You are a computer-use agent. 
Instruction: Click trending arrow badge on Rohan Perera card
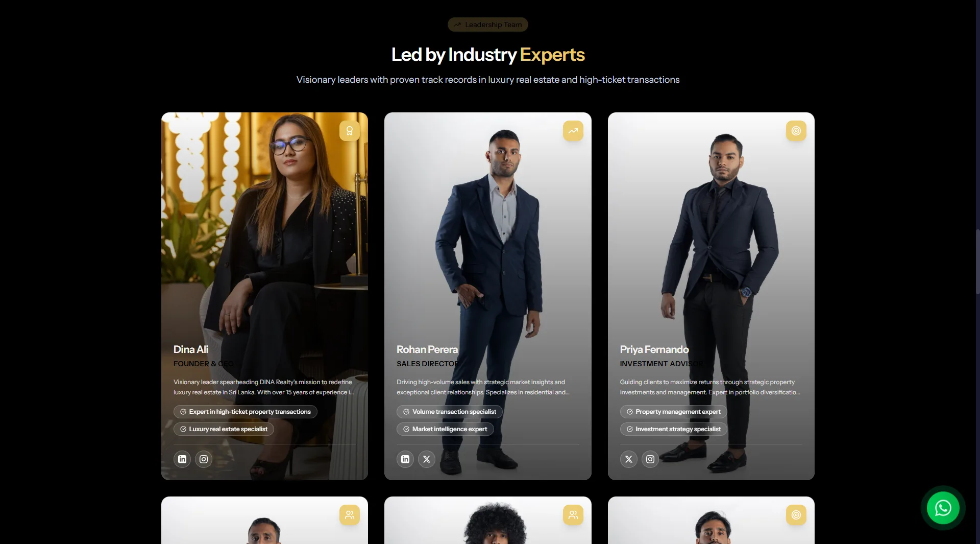pos(573,131)
